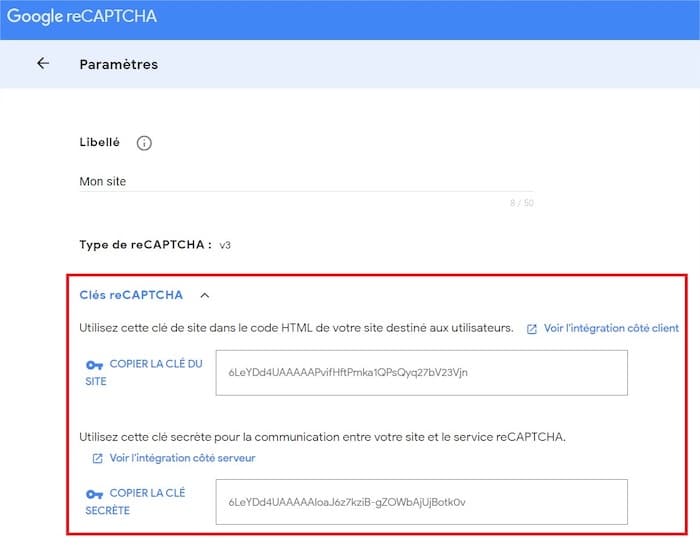The width and height of the screenshot is (700, 555).
Task: Click inside the site key text box
Action: pos(421,373)
